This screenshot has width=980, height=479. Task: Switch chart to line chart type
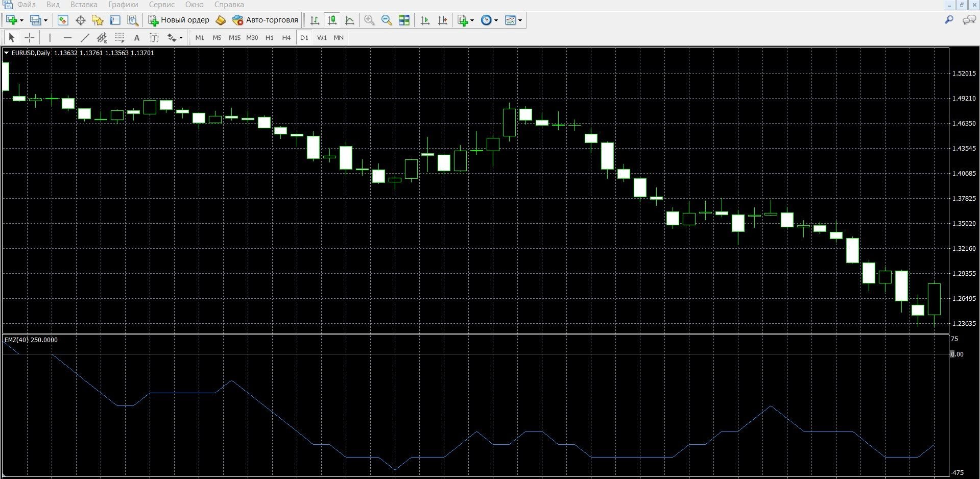pos(350,20)
